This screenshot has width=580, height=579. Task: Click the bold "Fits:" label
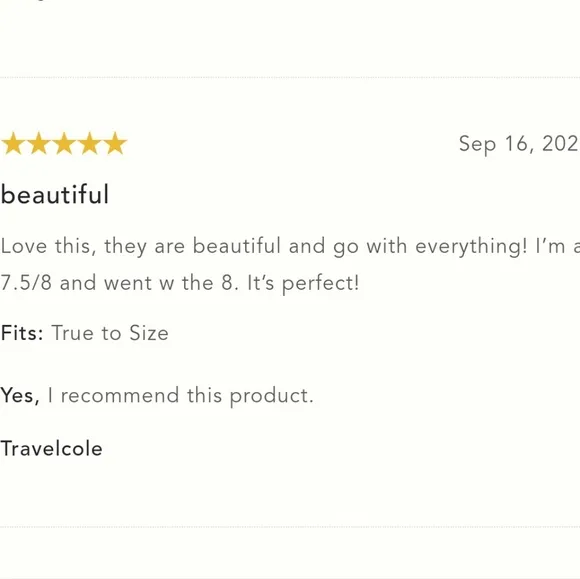[x=22, y=333]
